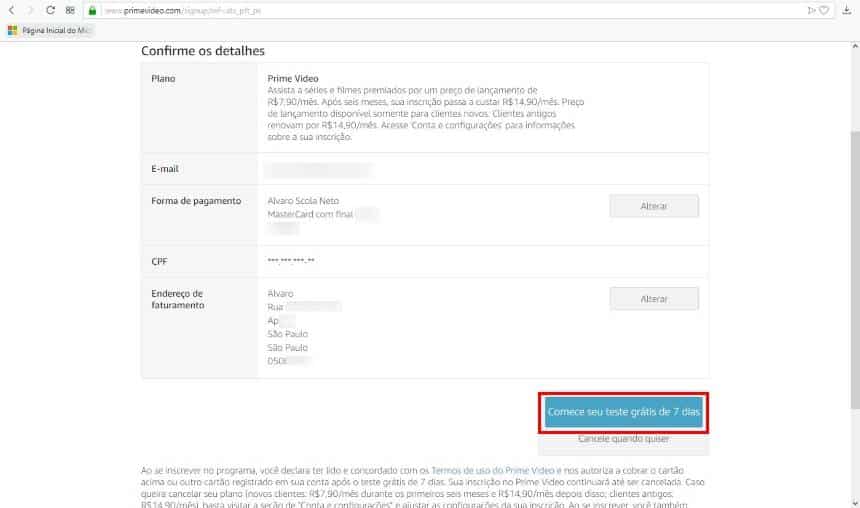Click the Cancele quando quiser text
Image resolution: width=860 pixels, height=508 pixels.
624,439
